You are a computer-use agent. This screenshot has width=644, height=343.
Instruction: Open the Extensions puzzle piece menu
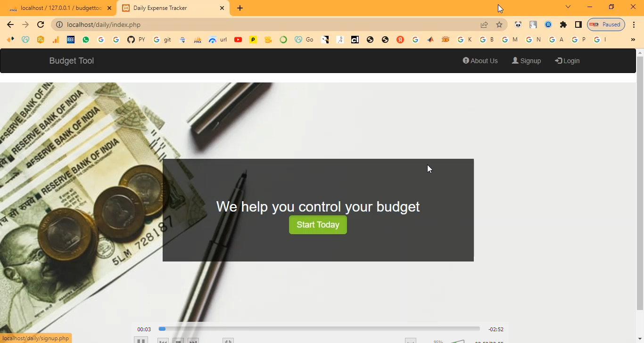pyautogui.click(x=563, y=24)
